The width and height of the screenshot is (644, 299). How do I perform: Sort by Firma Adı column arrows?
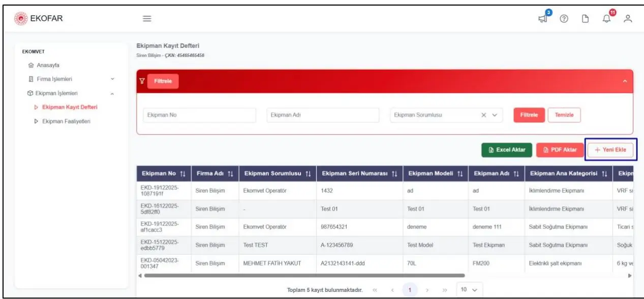(x=230, y=174)
